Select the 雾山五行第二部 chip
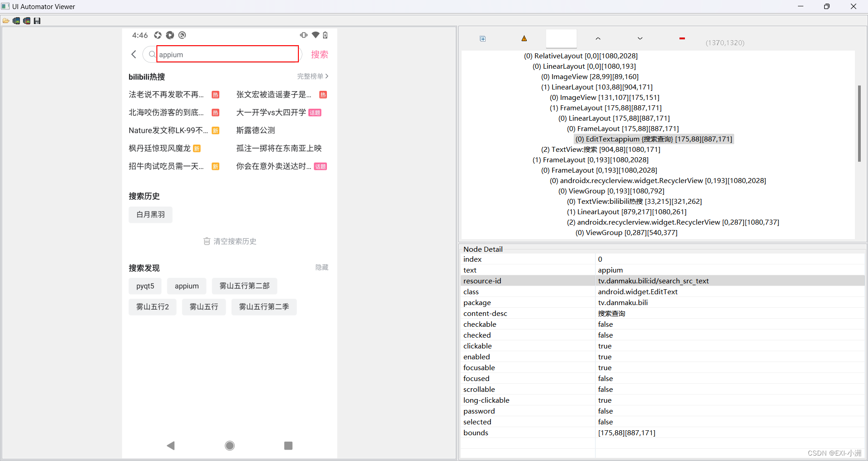This screenshot has height=461, width=868. (x=245, y=286)
